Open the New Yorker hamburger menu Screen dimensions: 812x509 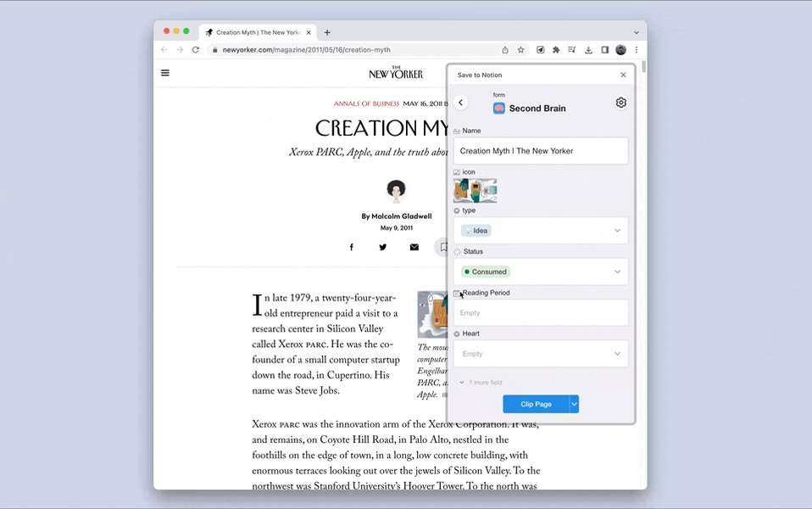click(165, 73)
